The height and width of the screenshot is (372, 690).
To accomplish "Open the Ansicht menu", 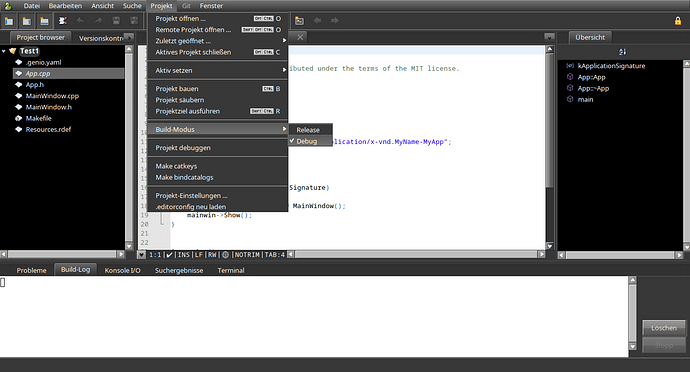I will (x=103, y=6).
